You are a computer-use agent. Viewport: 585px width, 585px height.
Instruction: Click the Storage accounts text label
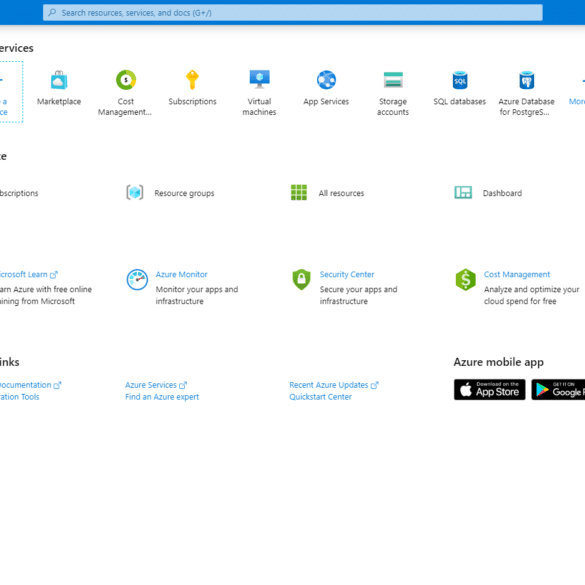pyautogui.click(x=393, y=107)
